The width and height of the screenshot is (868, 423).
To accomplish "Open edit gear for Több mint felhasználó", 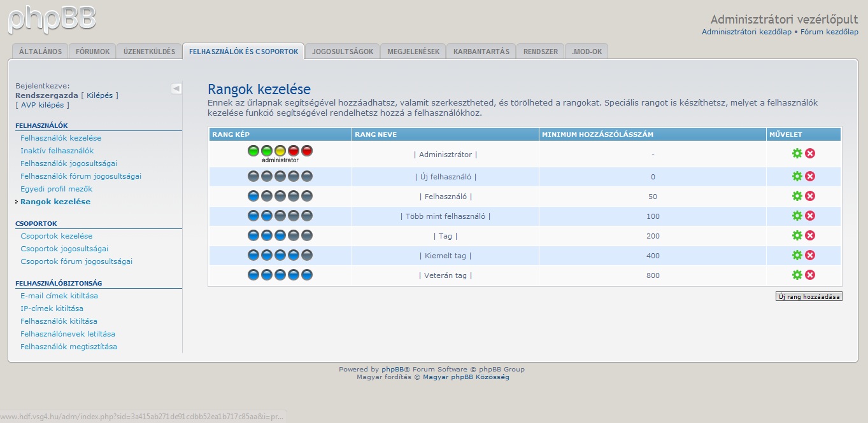I will pos(797,216).
